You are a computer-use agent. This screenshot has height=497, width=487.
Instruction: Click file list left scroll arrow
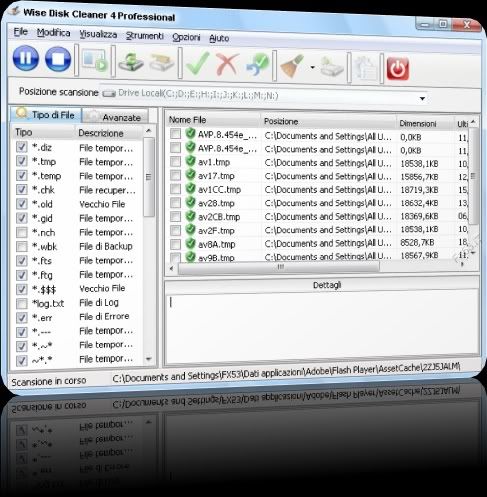(x=171, y=268)
